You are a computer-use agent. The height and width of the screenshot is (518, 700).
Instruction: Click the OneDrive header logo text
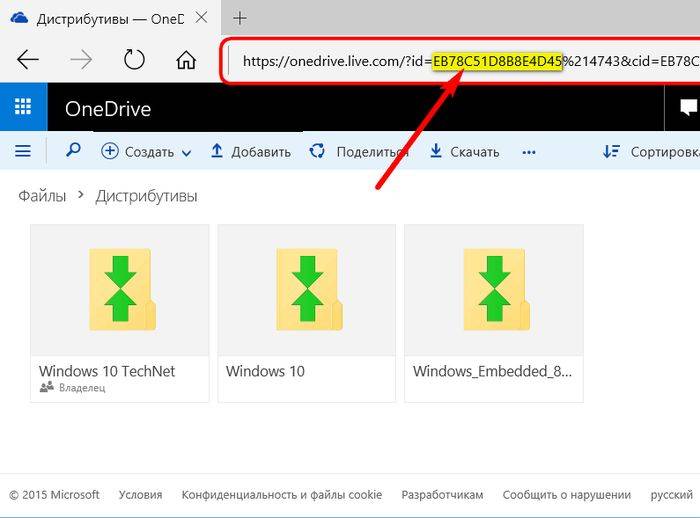coord(108,109)
